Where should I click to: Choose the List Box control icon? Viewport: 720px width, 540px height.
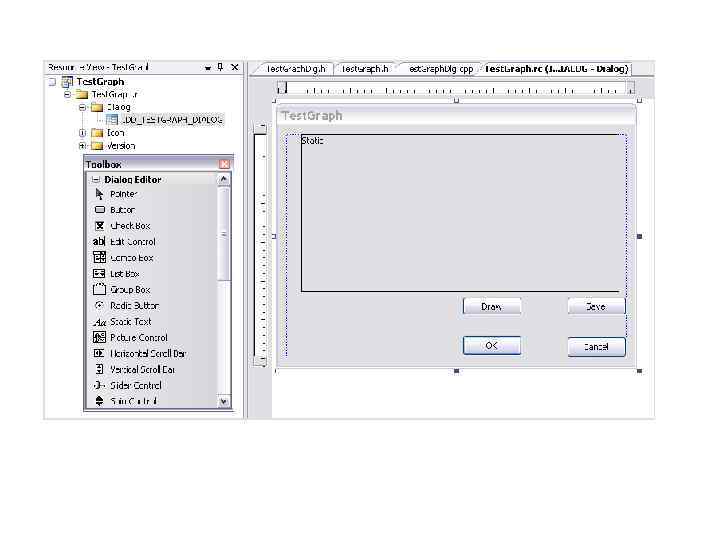[x=99, y=274]
